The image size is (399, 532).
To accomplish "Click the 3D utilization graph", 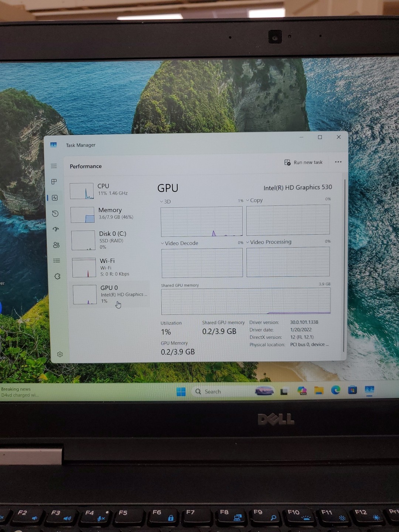I will pyautogui.click(x=202, y=221).
